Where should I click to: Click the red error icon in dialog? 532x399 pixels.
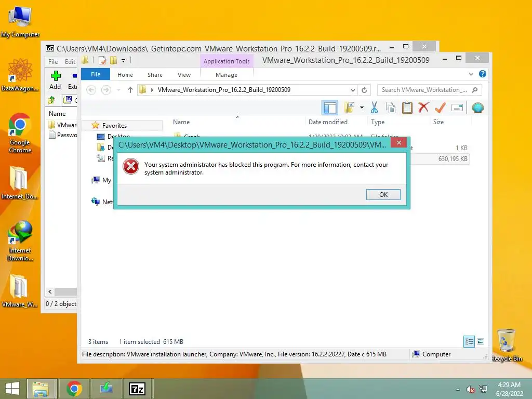coord(130,167)
